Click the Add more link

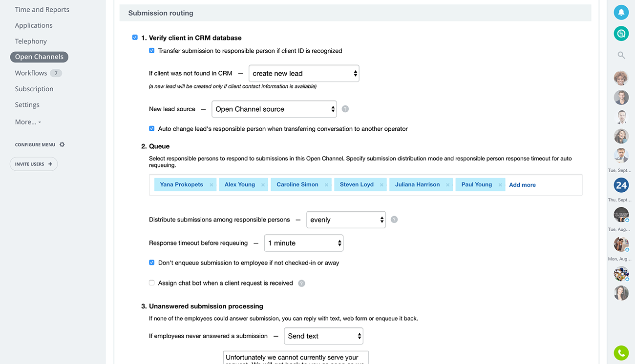[522, 185]
